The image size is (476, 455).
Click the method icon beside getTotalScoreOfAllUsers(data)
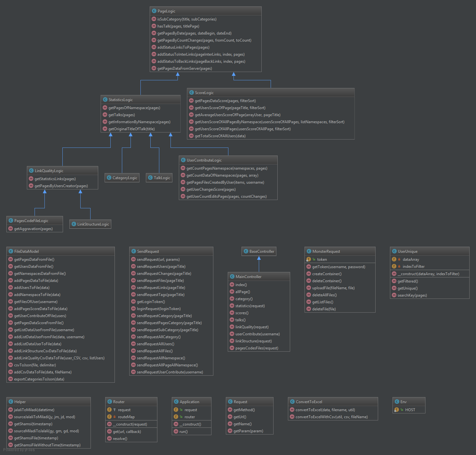coord(191,136)
